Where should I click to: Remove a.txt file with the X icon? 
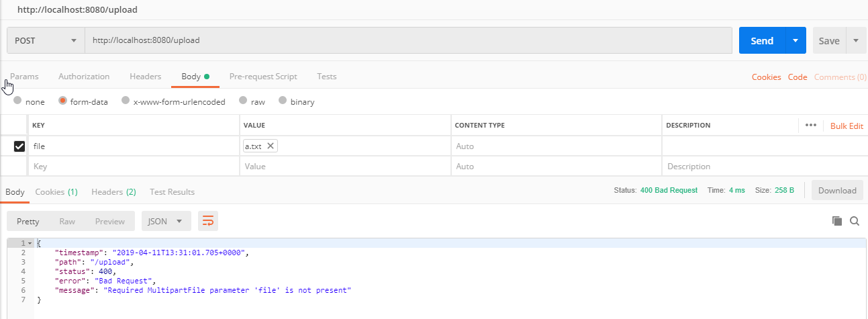tap(270, 146)
